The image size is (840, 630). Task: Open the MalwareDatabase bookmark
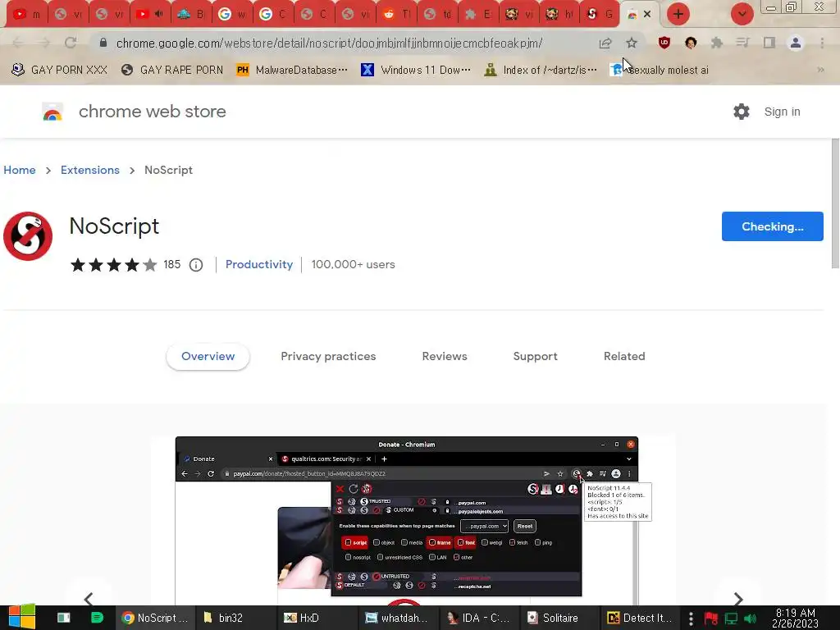(x=293, y=70)
